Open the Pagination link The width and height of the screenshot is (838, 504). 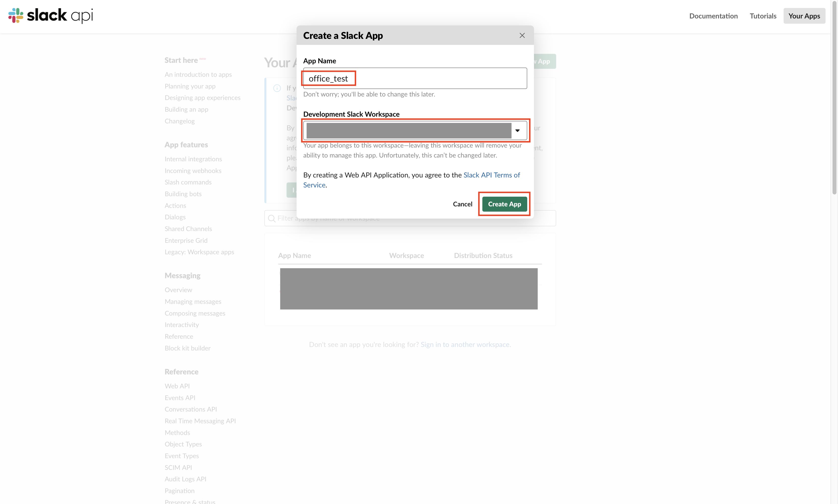[x=179, y=491]
